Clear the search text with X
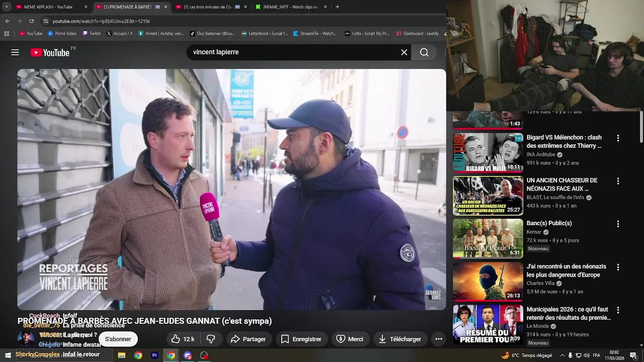This screenshot has width=644, height=362. [404, 52]
